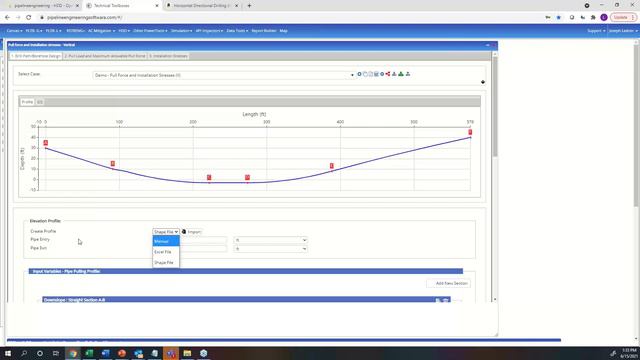Switch to Pull Load and Maximum Allowable tab
The width and height of the screenshot is (640, 360).
(x=105, y=56)
